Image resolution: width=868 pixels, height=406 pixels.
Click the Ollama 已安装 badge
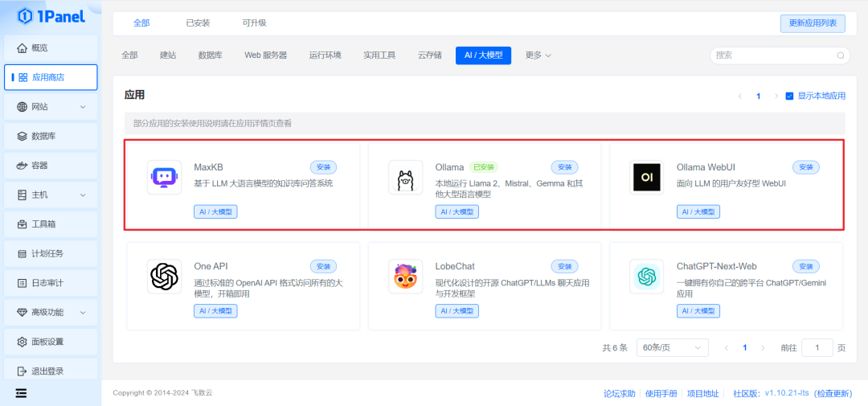pos(484,166)
